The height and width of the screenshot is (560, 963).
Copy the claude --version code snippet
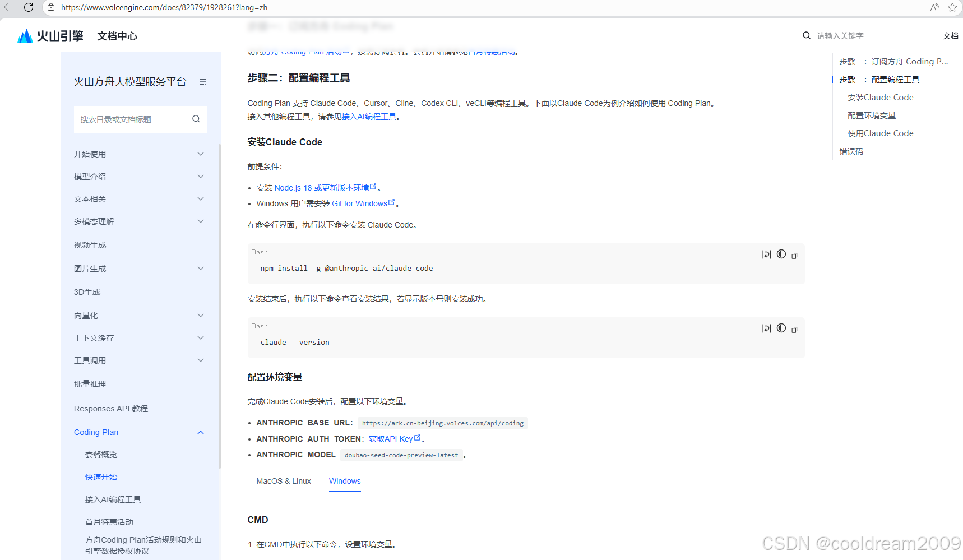click(x=794, y=329)
